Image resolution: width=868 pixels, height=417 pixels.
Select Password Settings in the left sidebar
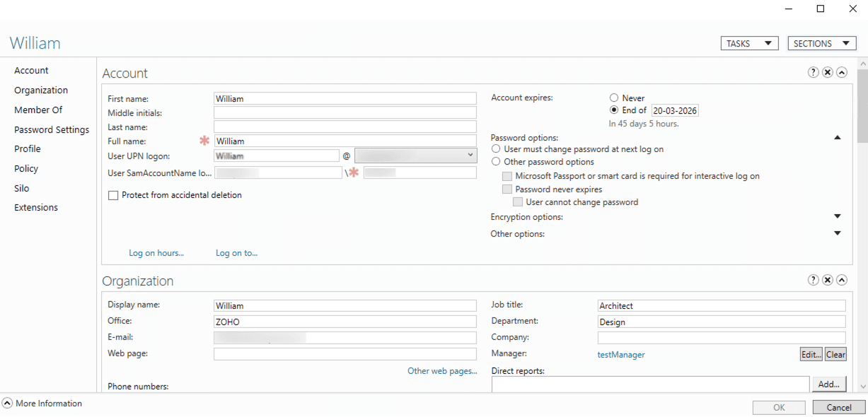pyautogui.click(x=52, y=129)
